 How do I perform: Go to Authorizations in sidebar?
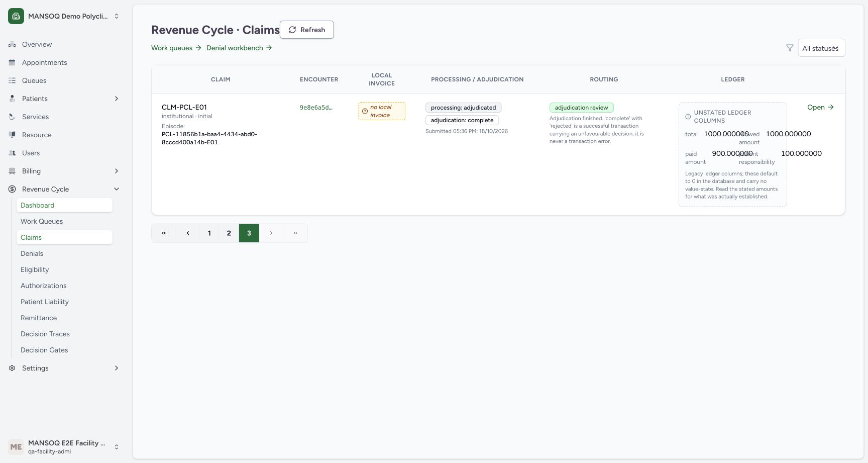click(x=64, y=286)
